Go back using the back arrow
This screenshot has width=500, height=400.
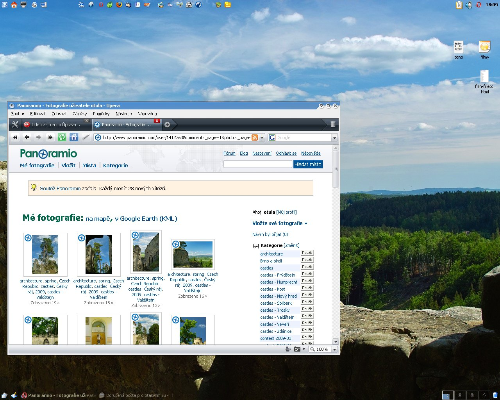tap(27, 137)
